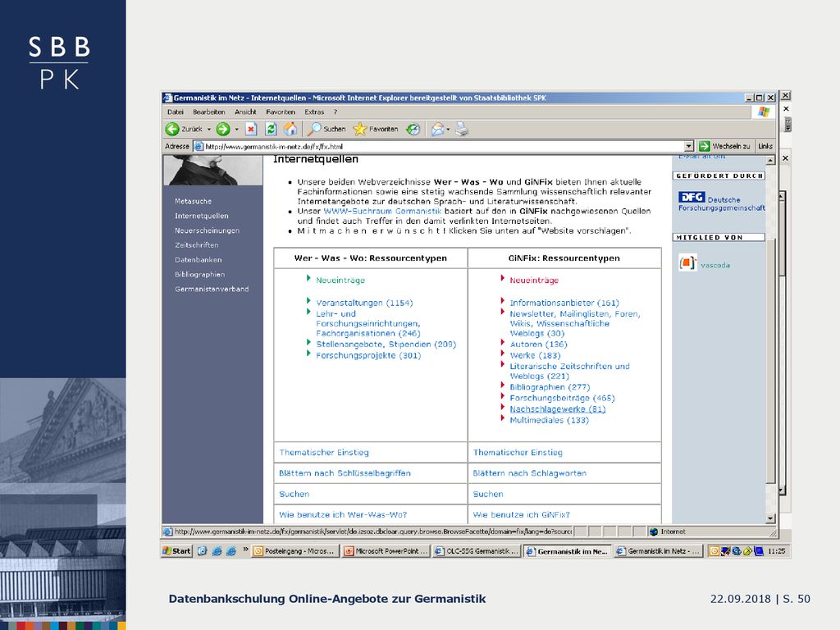The height and width of the screenshot is (630, 840).
Task: Open the Forward history dropdown arrow
Action: point(236,129)
